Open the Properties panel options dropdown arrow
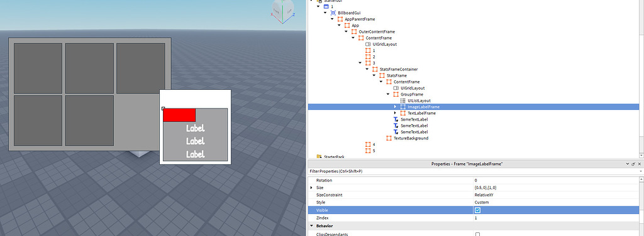The height and width of the screenshot is (236, 644). pos(627,164)
